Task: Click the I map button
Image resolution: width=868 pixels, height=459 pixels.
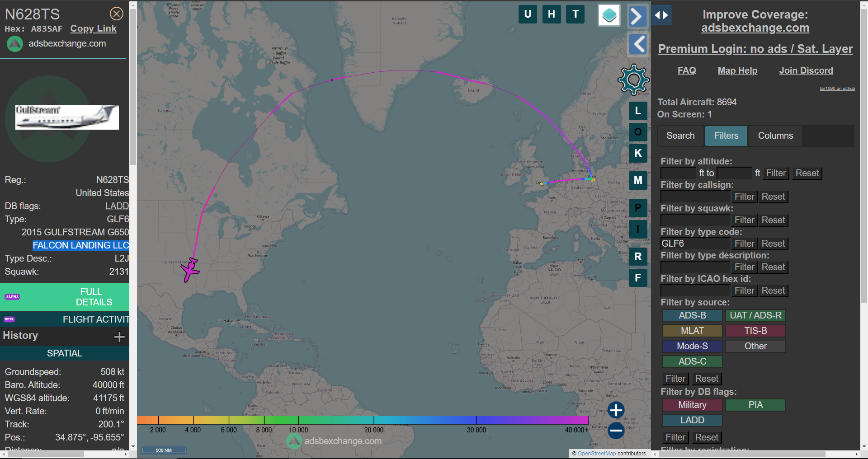Action: coord(638,229)
